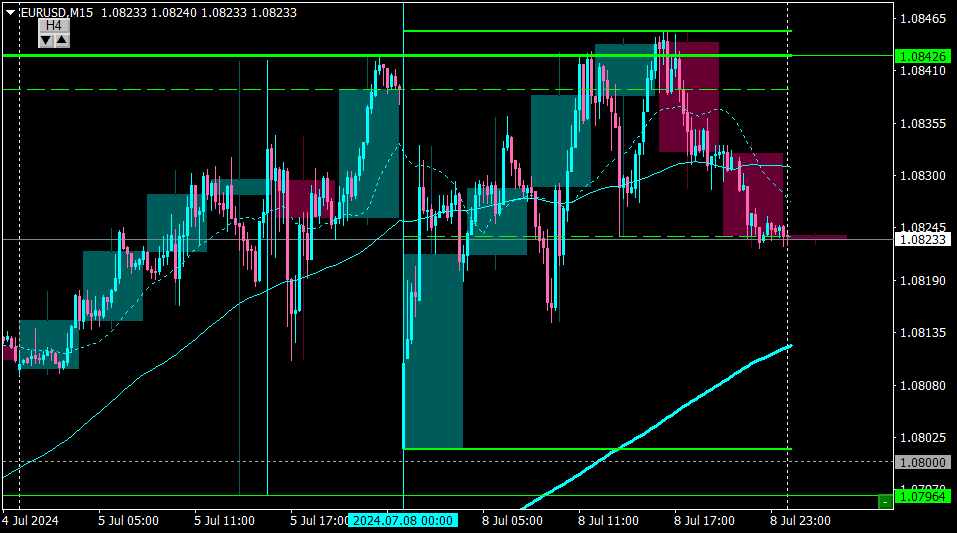
Task: Click the EURUSD,M15 chart title text
Action: [x=57, y=12]
